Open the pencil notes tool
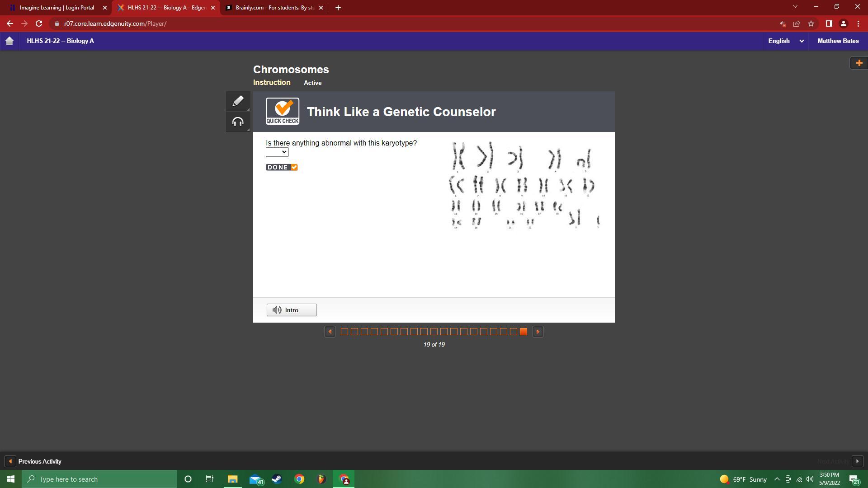 pyautogui.click(x=238, y=101)
